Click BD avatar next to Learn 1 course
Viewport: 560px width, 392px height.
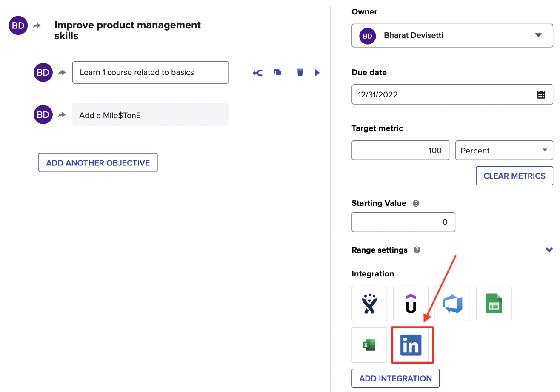pos(43,72)
